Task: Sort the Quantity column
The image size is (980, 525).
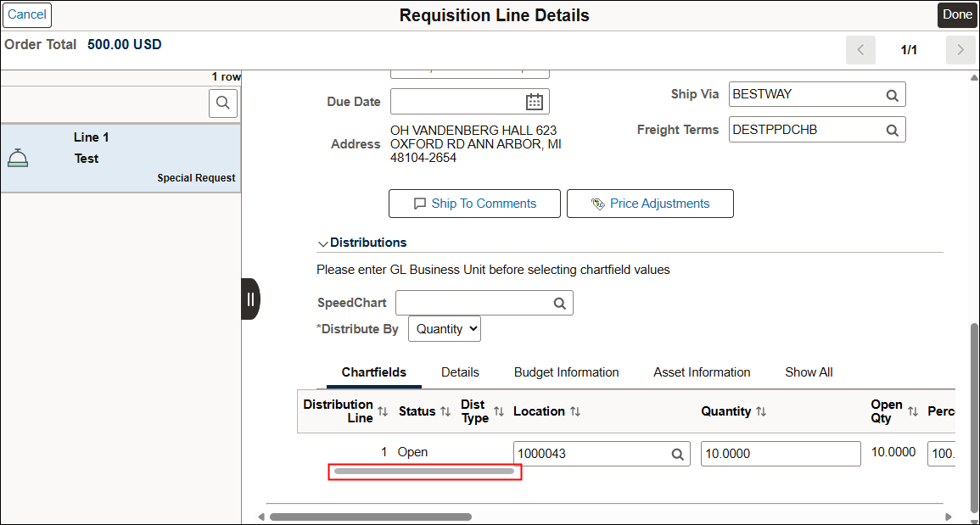Action: (761, 411)
